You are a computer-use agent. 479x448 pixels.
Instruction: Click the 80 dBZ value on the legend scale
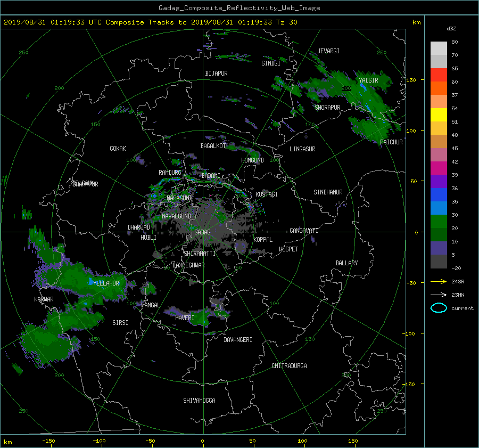click(x=455, y=42)
